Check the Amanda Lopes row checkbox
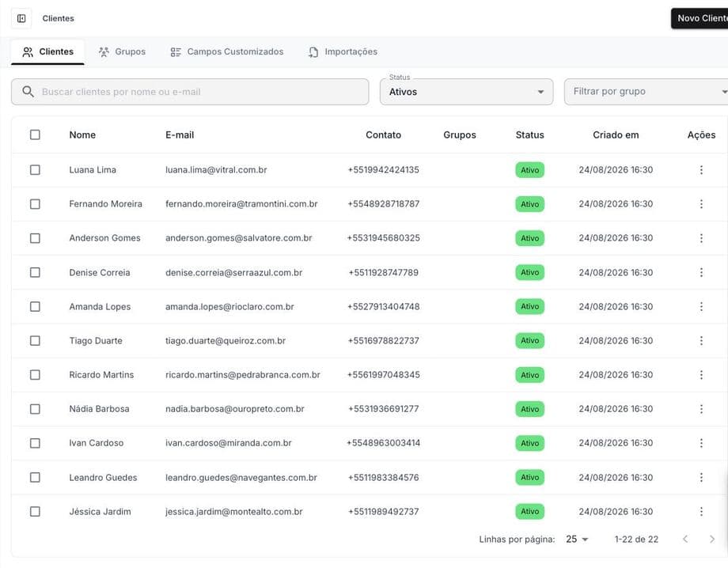Screen dimensions: 728x568 click(35, 307)
